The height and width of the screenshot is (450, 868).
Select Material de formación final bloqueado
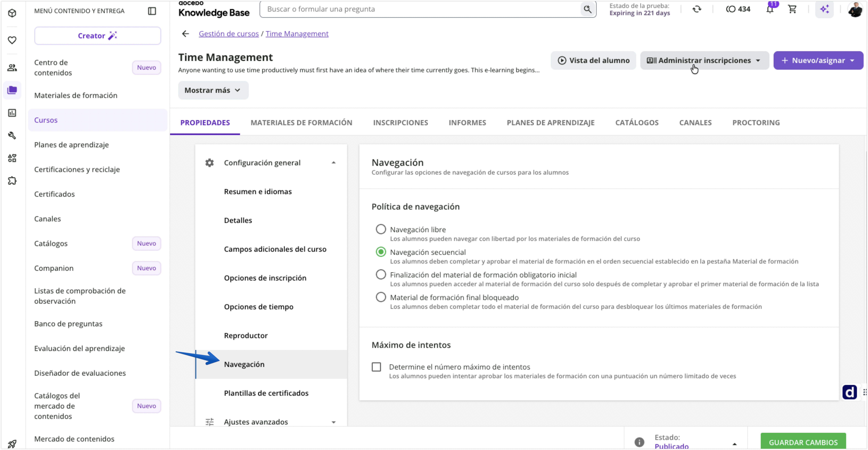click(381, 297)
